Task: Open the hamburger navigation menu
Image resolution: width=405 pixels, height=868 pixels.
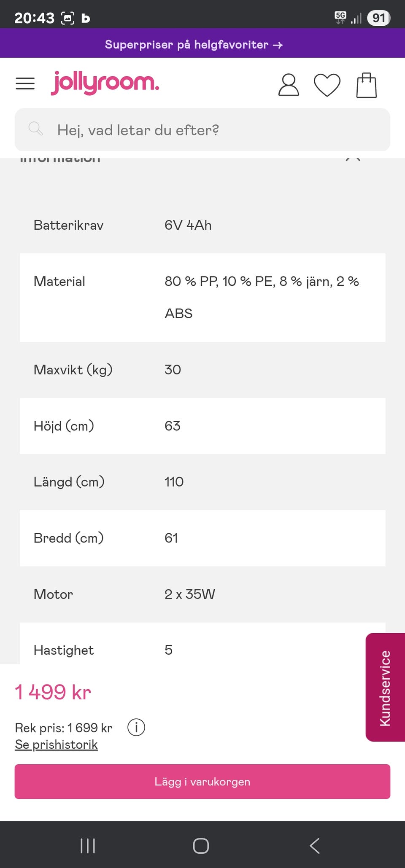Action: tap(25, 83)
